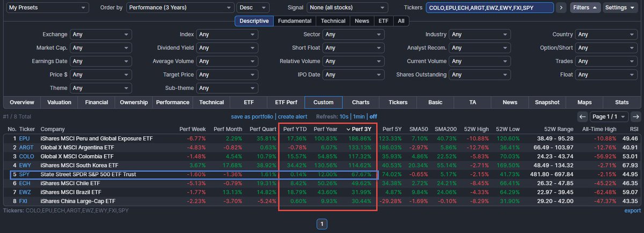Switch to ETF filter tab
Viewport: 644px width, 233px height.
pos(383,21)
